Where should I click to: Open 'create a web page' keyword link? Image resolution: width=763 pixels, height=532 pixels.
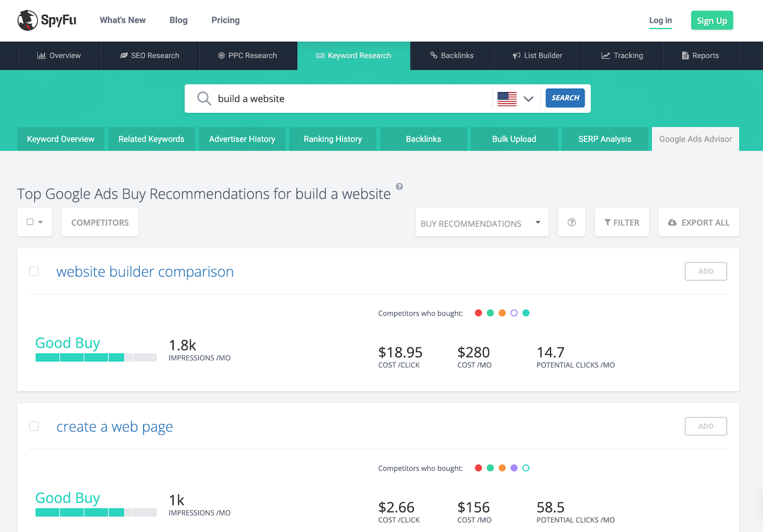pos(114,427)
